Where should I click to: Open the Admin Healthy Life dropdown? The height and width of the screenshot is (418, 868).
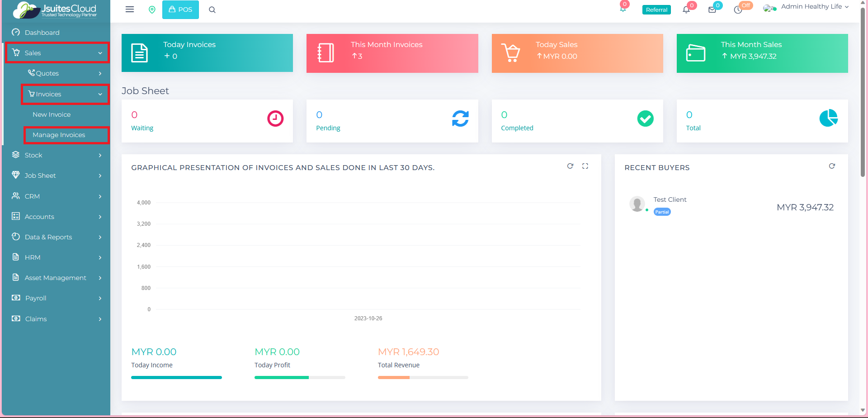[x=814, y=7]
